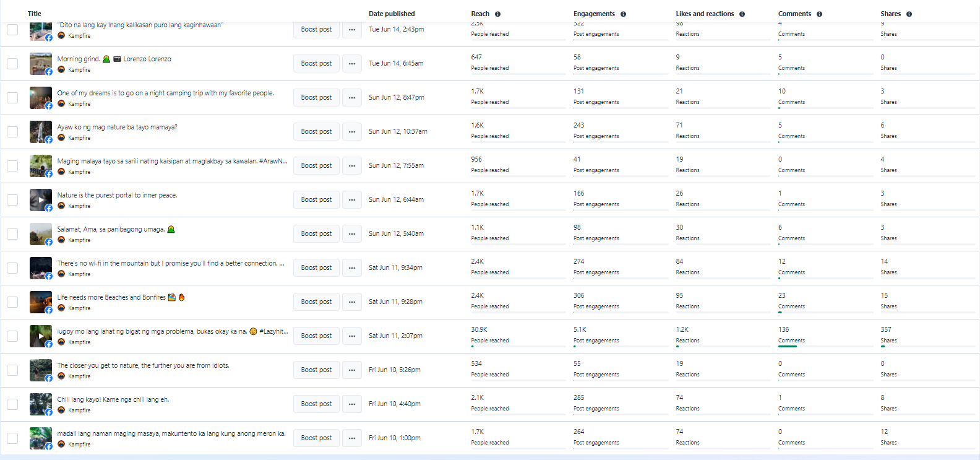This screenshot has width=980, height=460.
Task: Boost post 'madali lang naman maging masaya'
Action: tap(316, 438)
